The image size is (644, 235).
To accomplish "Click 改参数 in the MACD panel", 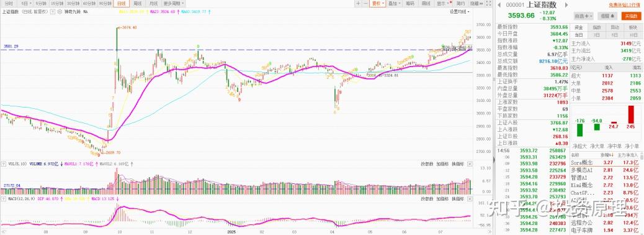I will click(x=427, y=199).
